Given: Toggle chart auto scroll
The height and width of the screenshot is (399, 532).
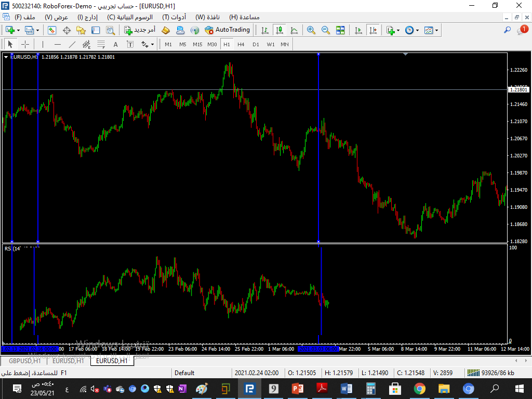Looking at the screenshot, I should 358,30.
